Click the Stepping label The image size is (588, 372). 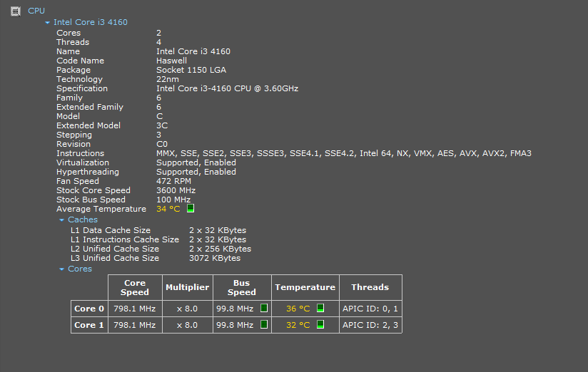point(74,135)
